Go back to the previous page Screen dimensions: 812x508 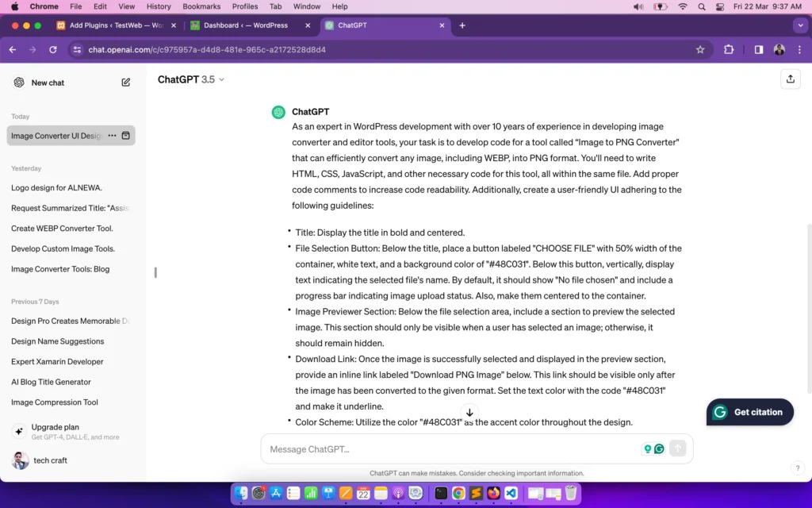pos(13,50)
